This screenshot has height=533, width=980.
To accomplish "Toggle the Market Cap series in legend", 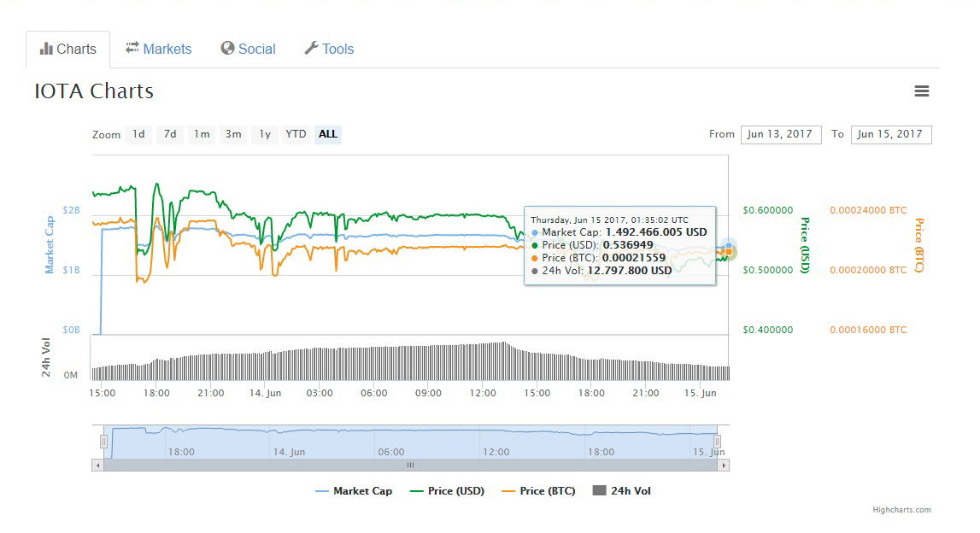I will pos(354,491).
